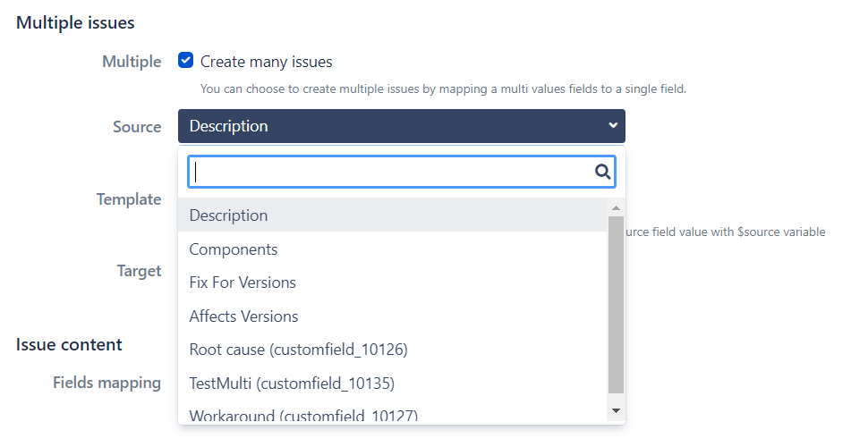
Task: Choose Root cause (customfield_10126)
Action: coord(298,350)
